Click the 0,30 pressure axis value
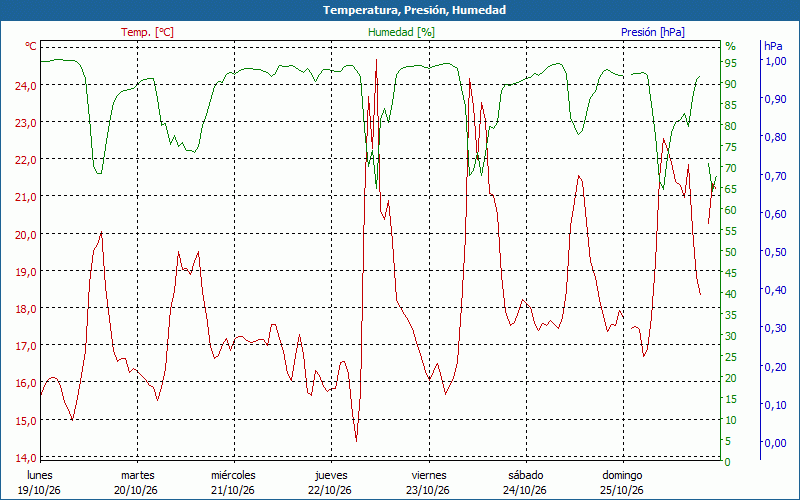800x500 pixels. click(776, 328)
